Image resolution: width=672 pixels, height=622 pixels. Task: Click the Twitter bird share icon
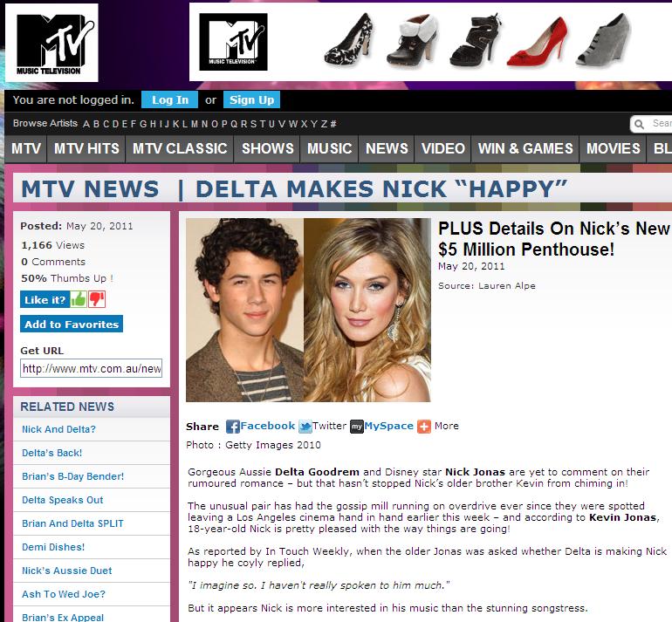coord(305,427)
